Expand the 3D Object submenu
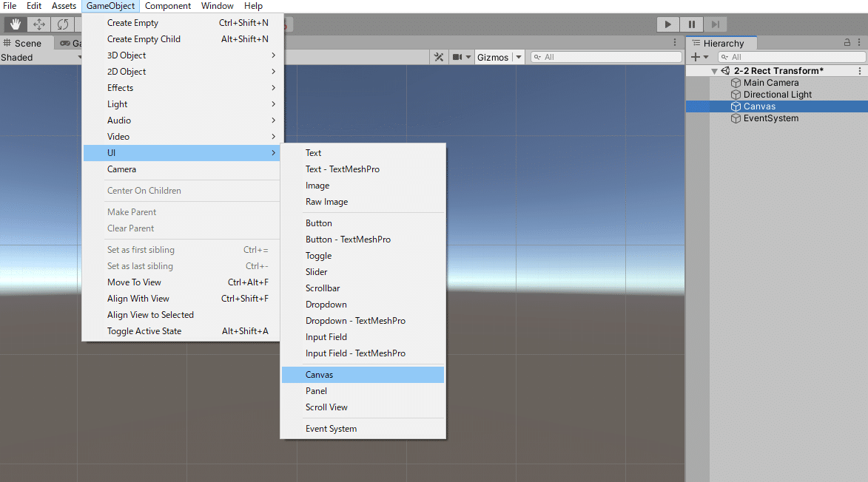868x482 pixels. click(181, 55)
